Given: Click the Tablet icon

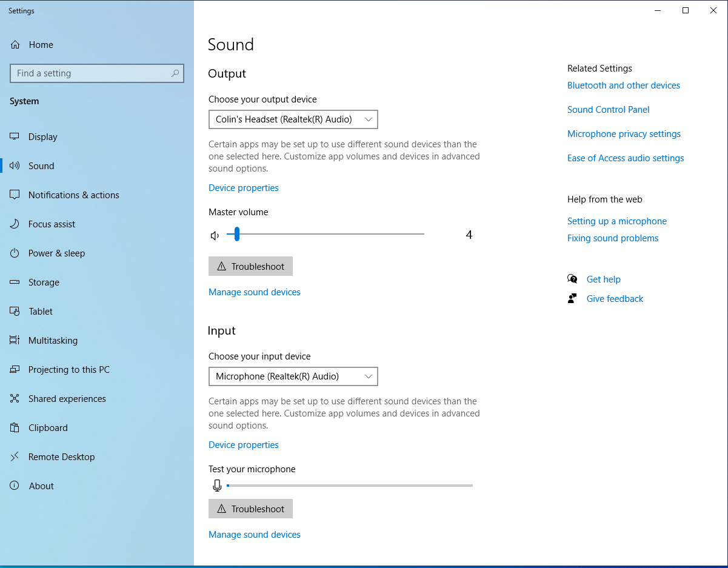Looking at the screenshot, I should pos(15,312).
